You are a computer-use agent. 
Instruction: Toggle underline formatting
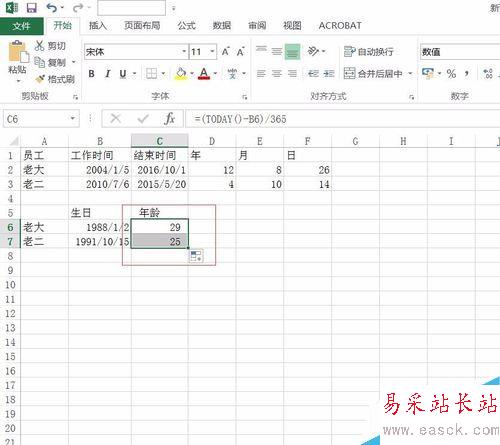(x=123, y=74)
